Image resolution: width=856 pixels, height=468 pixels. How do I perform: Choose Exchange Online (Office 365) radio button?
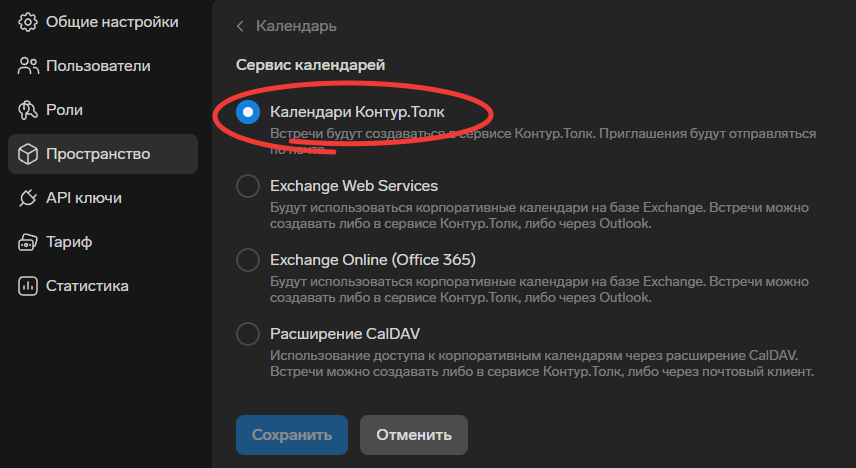click(248, 259)
